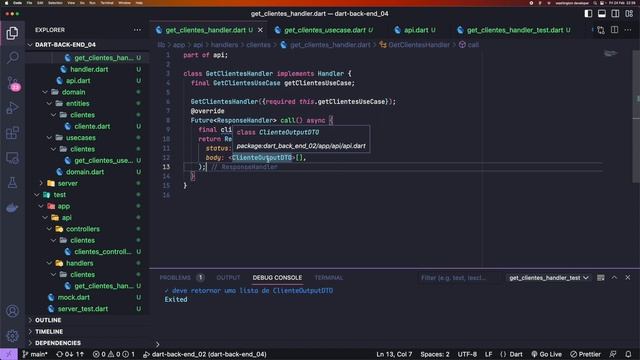
Task: Open Manage gear menu
Action: 12,336
